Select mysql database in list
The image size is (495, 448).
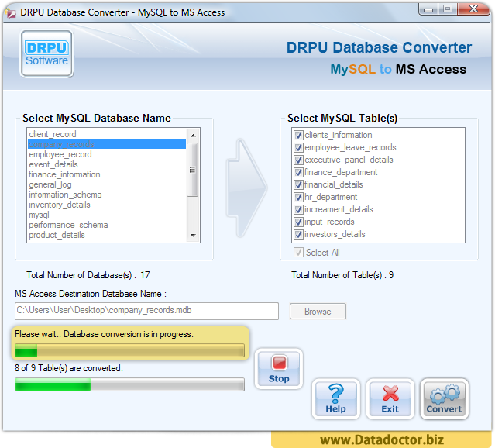[107, 215]
